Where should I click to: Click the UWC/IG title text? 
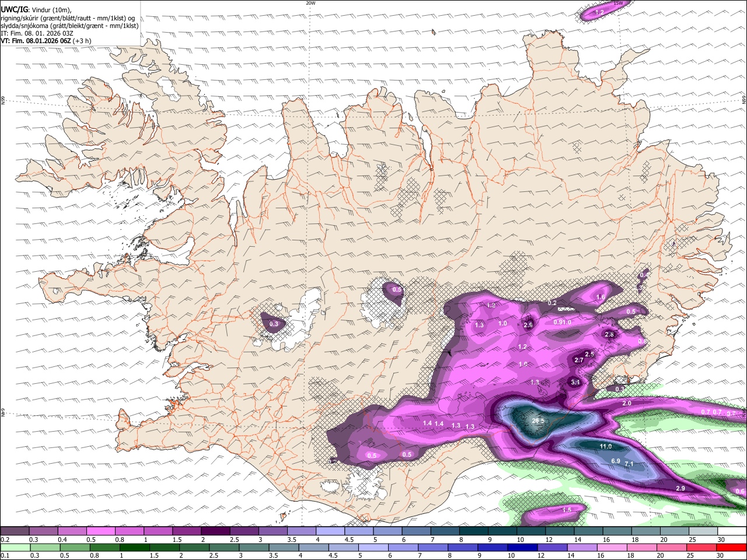[x=14, y=10]
